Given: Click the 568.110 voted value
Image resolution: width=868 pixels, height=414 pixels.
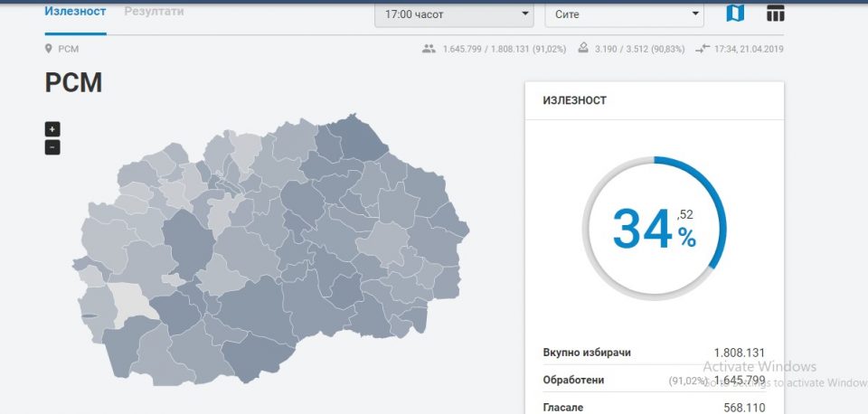Looking at the screenshot, I should (x=744, y=408).
